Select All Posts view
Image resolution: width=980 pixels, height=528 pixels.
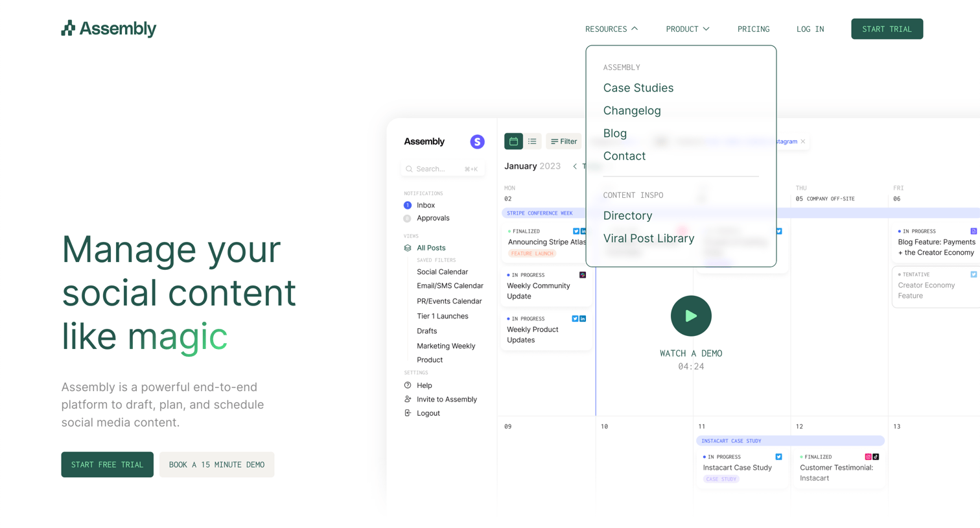point(431,248)
